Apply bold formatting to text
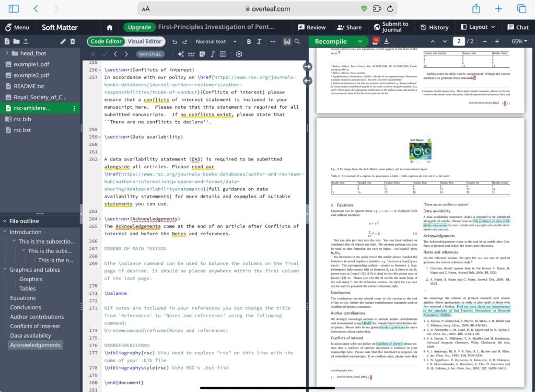The image size is (535, 392). pos(249,41)
